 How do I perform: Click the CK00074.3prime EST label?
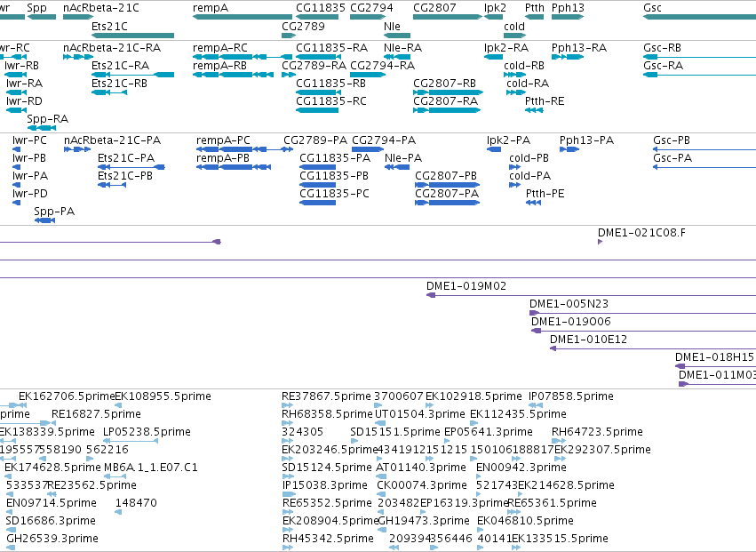point(421,485)
